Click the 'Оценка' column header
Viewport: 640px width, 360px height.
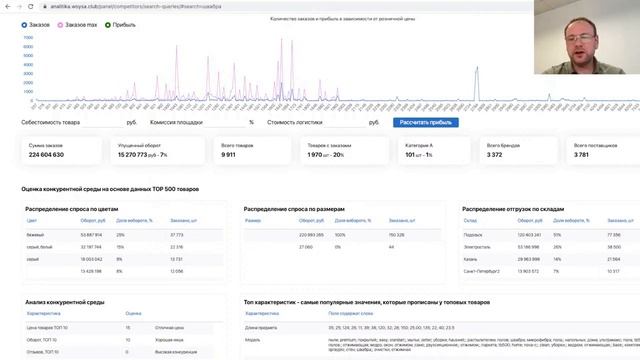coord(133,313)
